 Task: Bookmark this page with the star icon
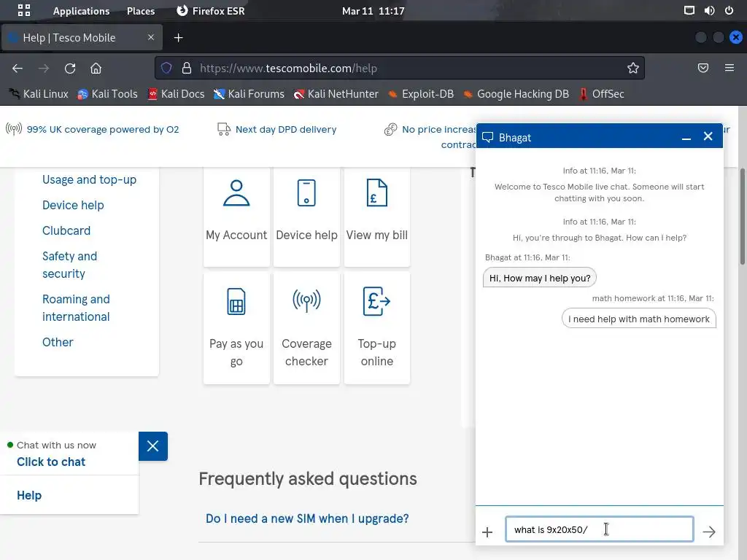point(632,68)
